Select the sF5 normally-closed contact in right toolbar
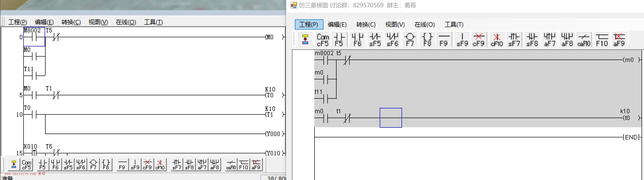 375,40
